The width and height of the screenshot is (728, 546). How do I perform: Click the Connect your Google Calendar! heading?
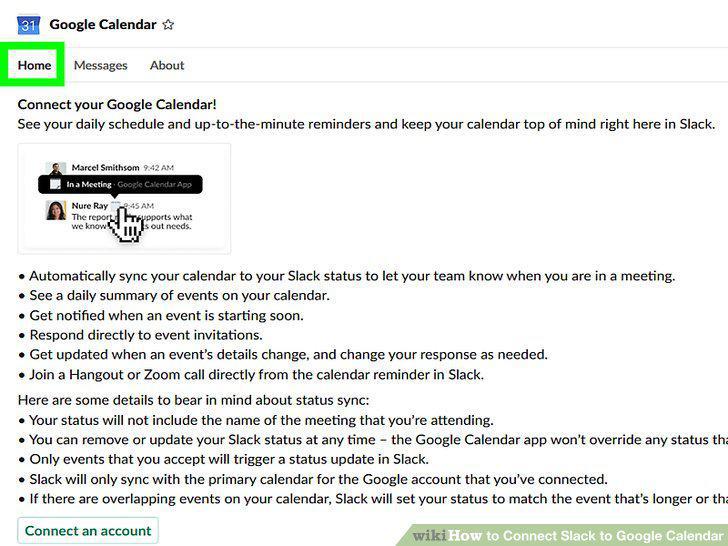[117, 104]
